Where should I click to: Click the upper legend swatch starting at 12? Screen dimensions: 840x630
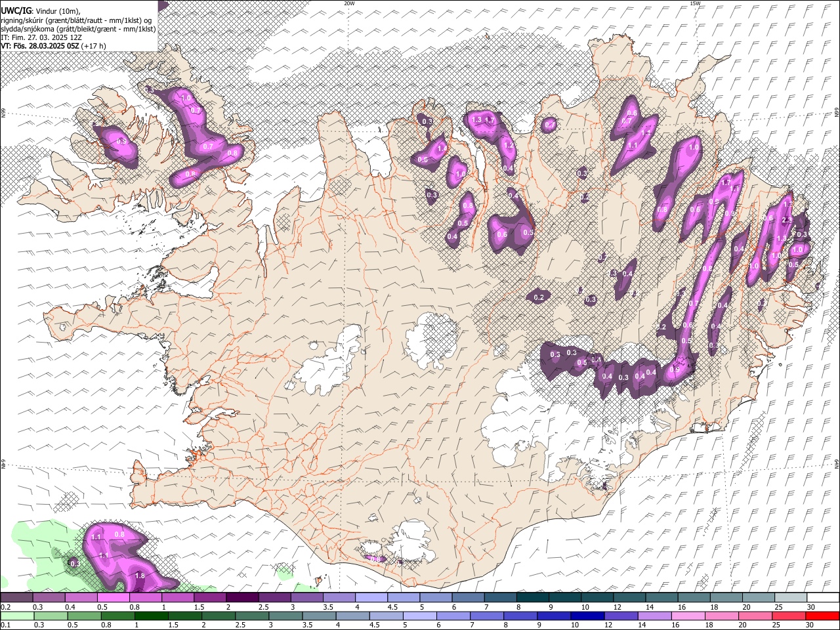(x=628, y=598)
